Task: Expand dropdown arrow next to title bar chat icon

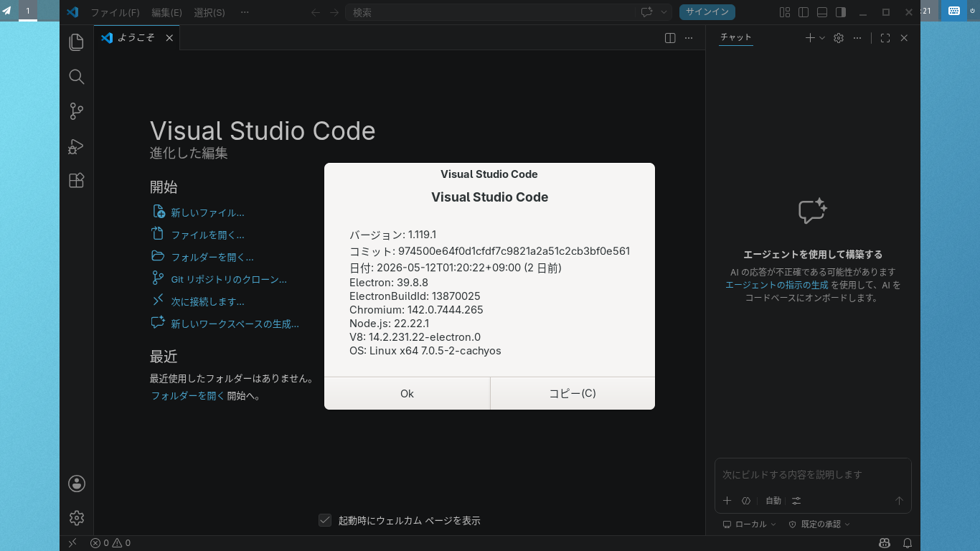Action: (664, 12)
